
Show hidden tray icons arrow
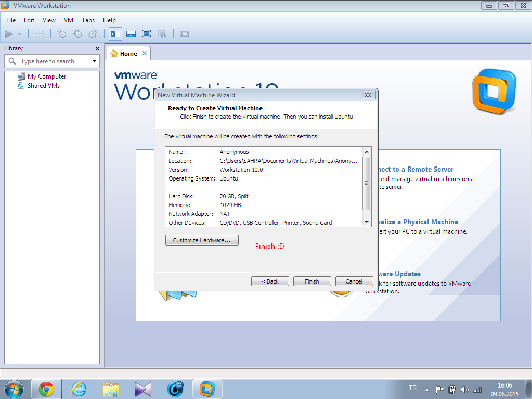(427, 390)
